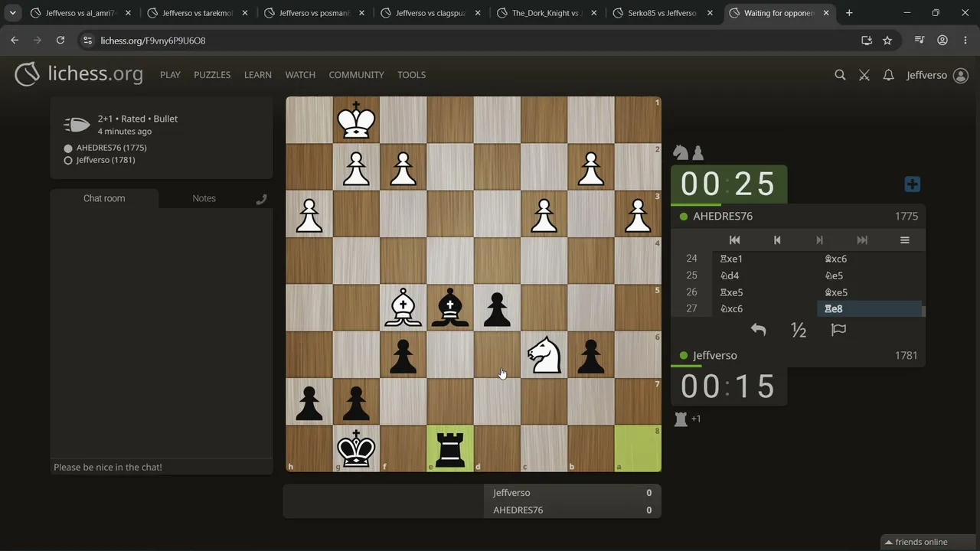
Task: Open the lichess.org logo home link
Action: click(79, 74)
